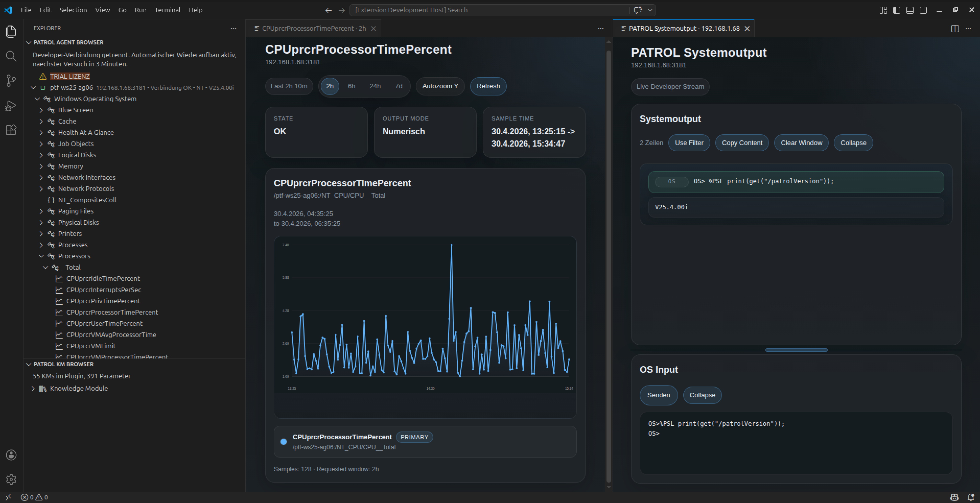The width and height of the screenshot is (980, 503).
Task: Collapse the OS Input panel via button
Action: 702,396
